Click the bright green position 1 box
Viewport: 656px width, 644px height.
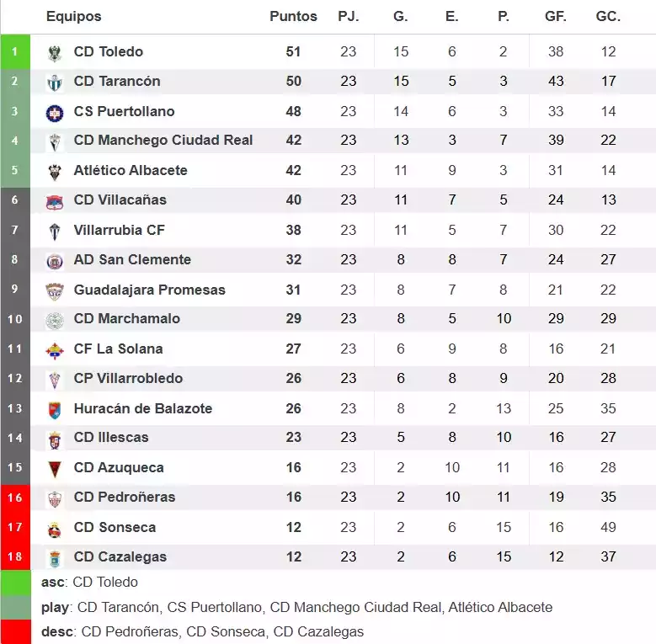pos(15,52)
